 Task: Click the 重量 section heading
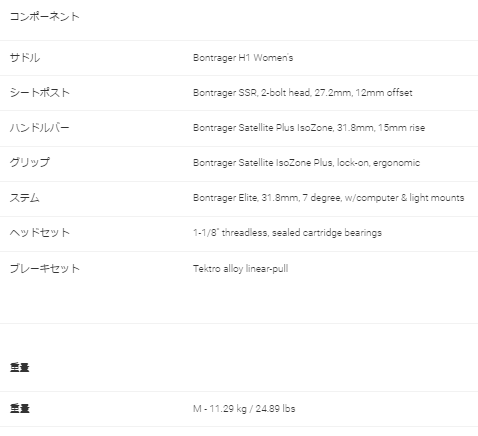20,367
